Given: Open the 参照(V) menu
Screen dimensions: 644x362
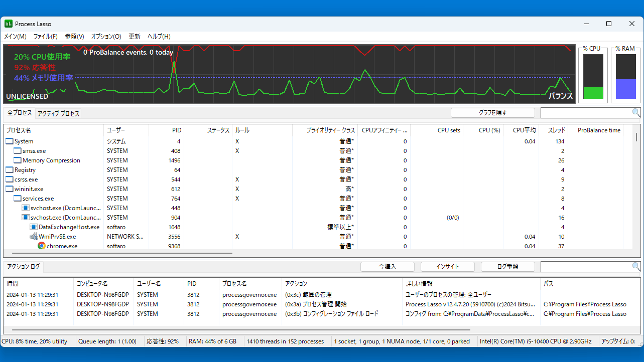Looking at the screenshot, I should pyautogui.click(x=75, y=37).
